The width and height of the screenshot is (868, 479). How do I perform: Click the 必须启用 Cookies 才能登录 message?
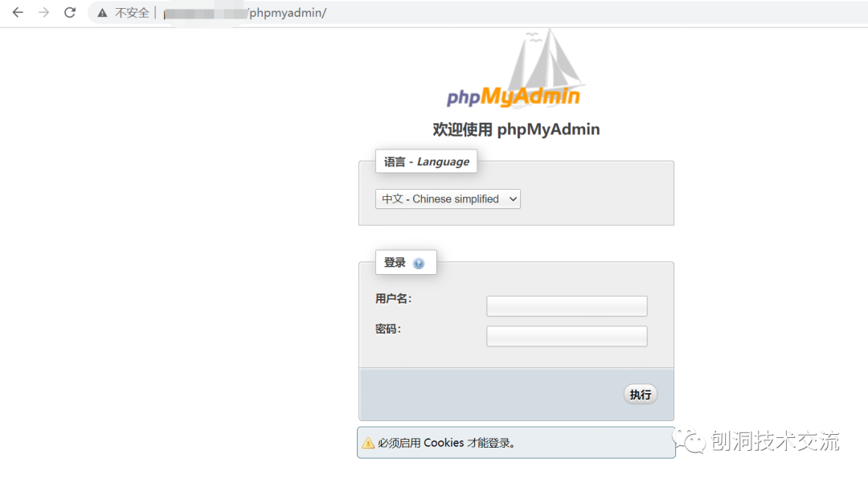point(446,443)
